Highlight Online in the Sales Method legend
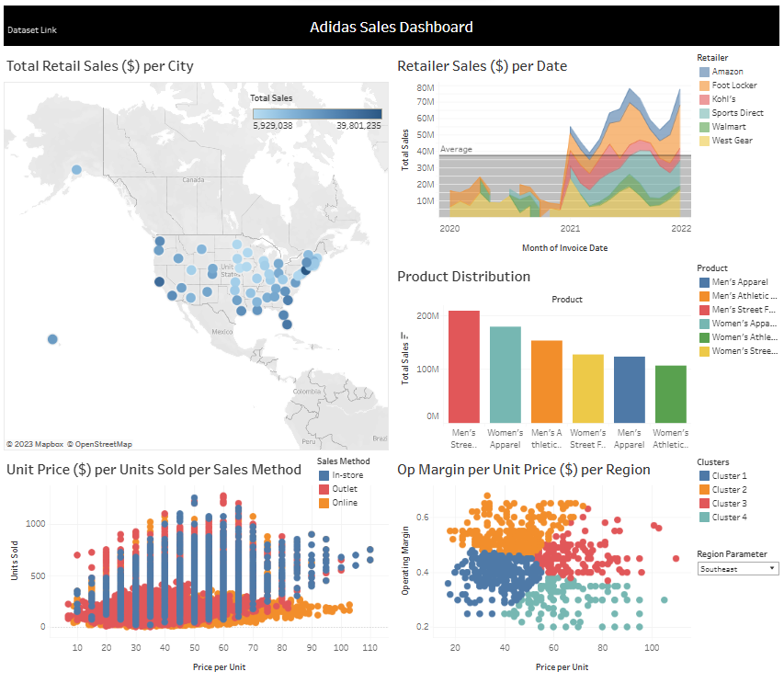 [324, 503]
